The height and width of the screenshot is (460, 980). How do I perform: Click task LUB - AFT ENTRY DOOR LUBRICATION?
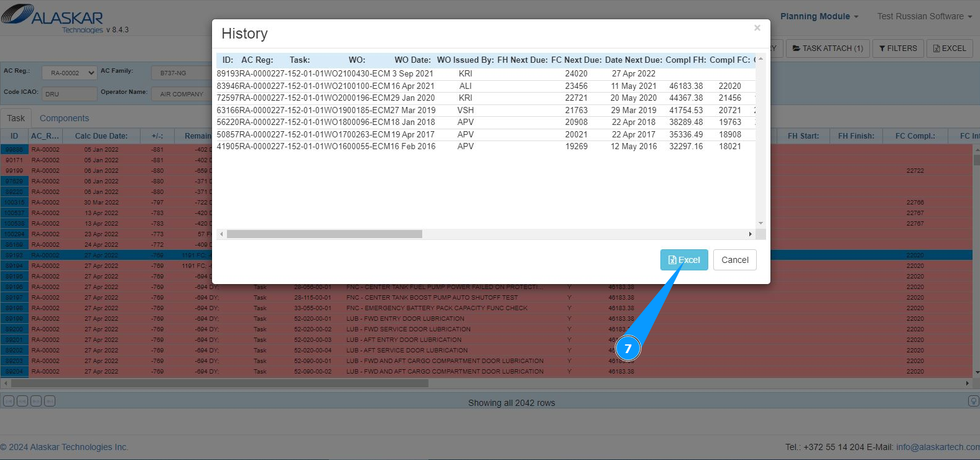[x=404, y=339]
